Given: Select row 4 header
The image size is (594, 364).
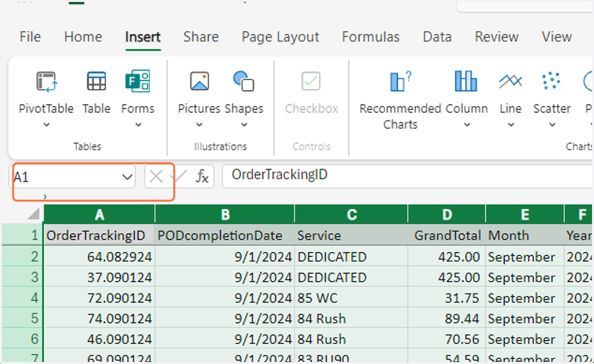Looking at the screenshot, I should tap(23, 298).
